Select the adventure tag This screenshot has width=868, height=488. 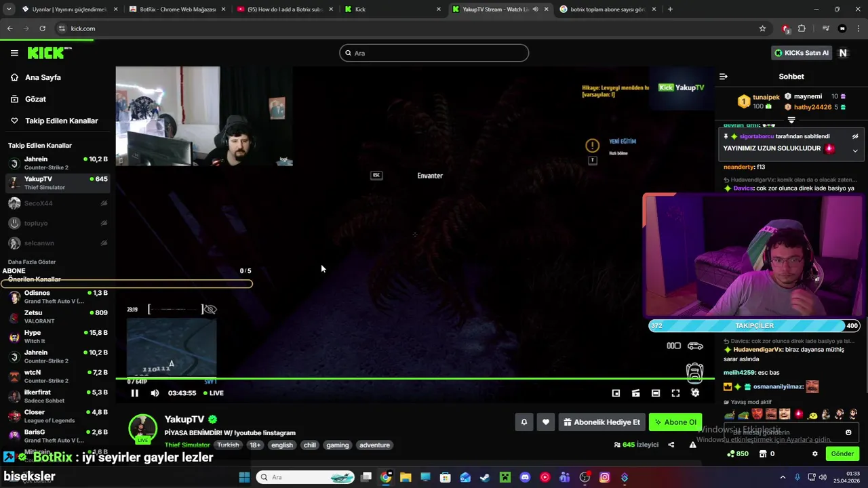pos(374,445)
